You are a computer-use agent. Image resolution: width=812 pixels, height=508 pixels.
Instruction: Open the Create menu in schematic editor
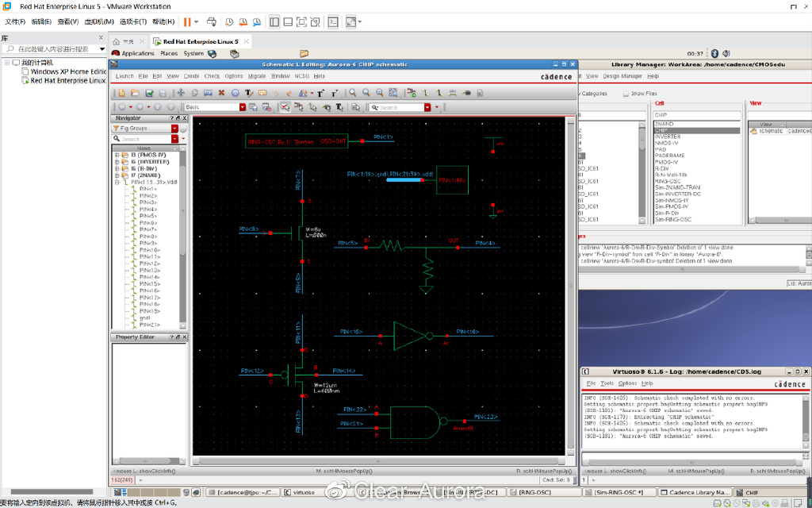pos(191,75)
